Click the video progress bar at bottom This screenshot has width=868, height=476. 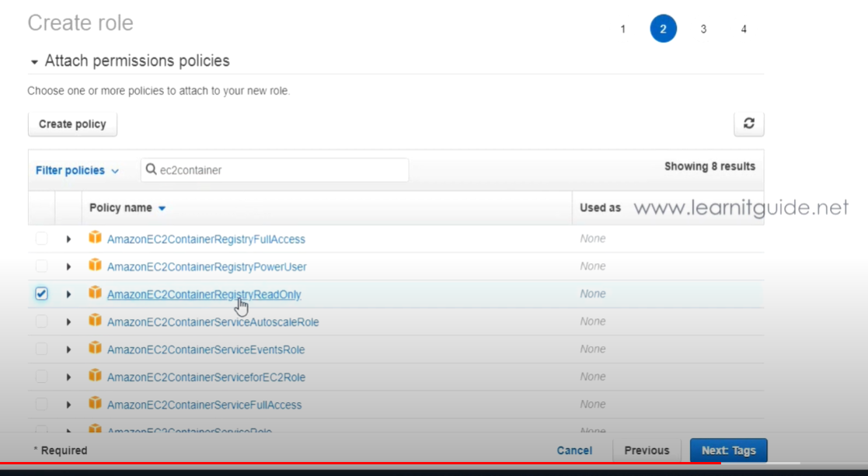[434, 464]
